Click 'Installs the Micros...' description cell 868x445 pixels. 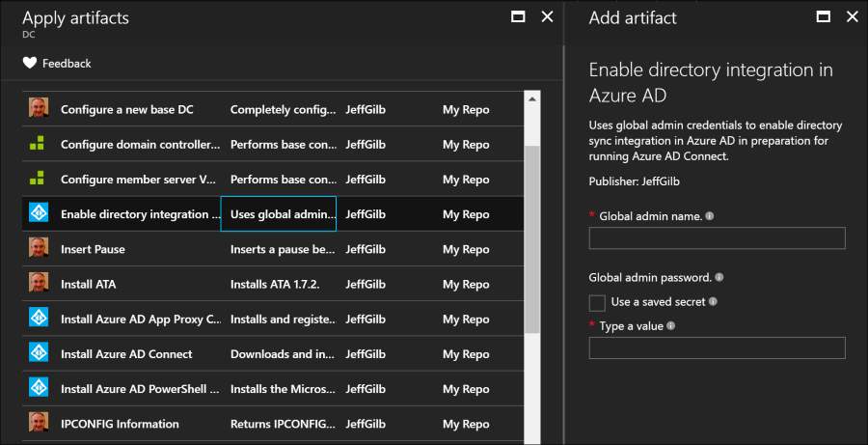(x=283, y=389)
